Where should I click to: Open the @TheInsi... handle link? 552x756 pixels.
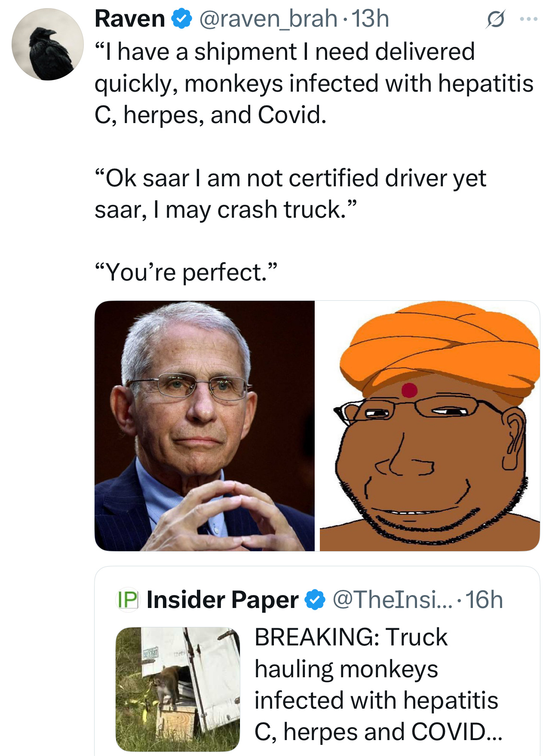tap(392, 600)
